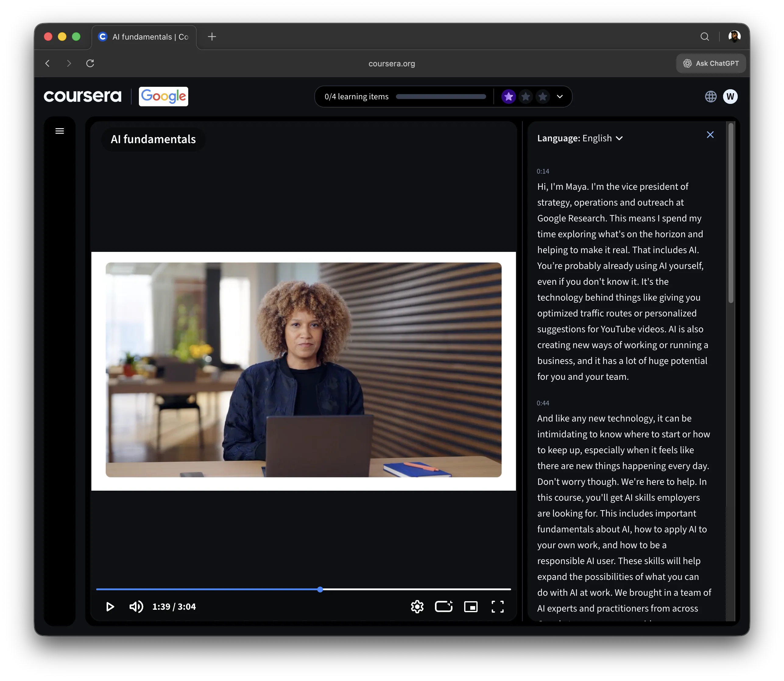Open video settings gear
This screenshot has height=681, width=784.
417,606
